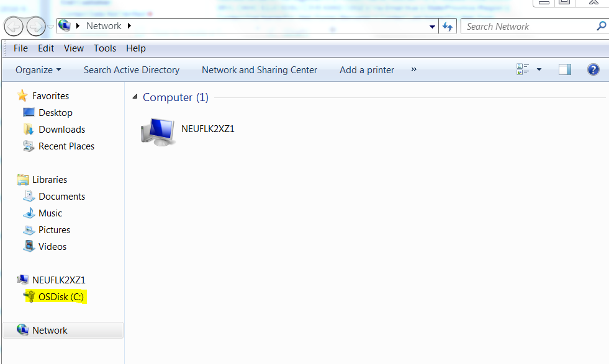Open Explorer help question mark
The height and width of the screenshot is (364, 609).
(593, 69)
